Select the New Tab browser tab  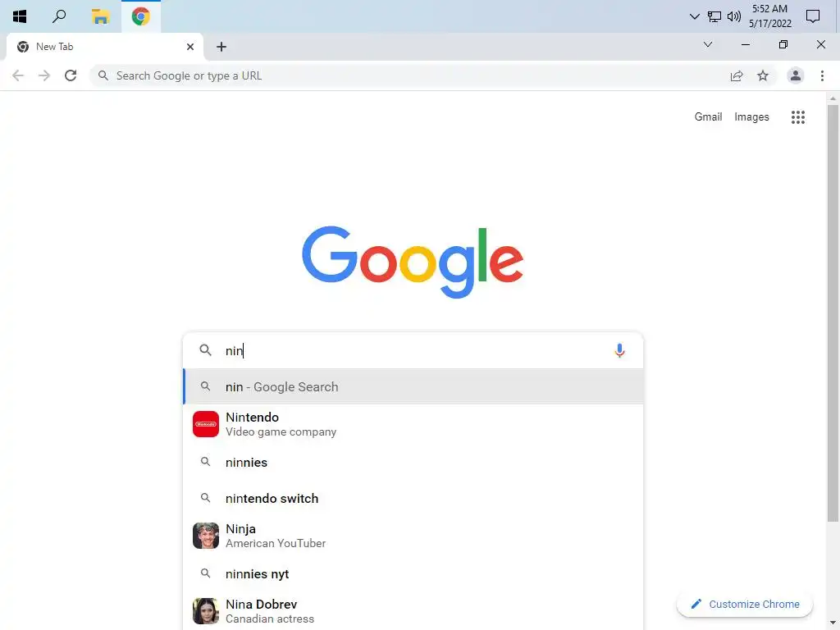pyautogui.click(x=104, y=47)
